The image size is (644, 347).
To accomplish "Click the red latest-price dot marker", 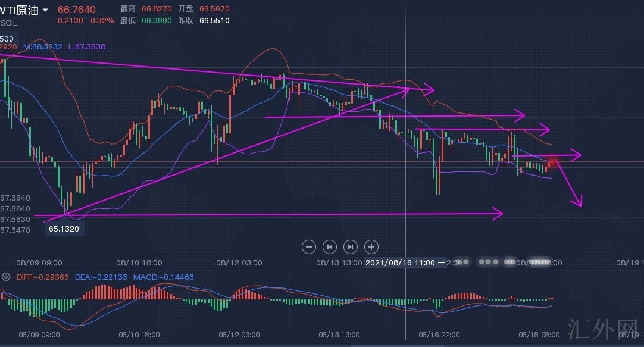I will (554, 160).
